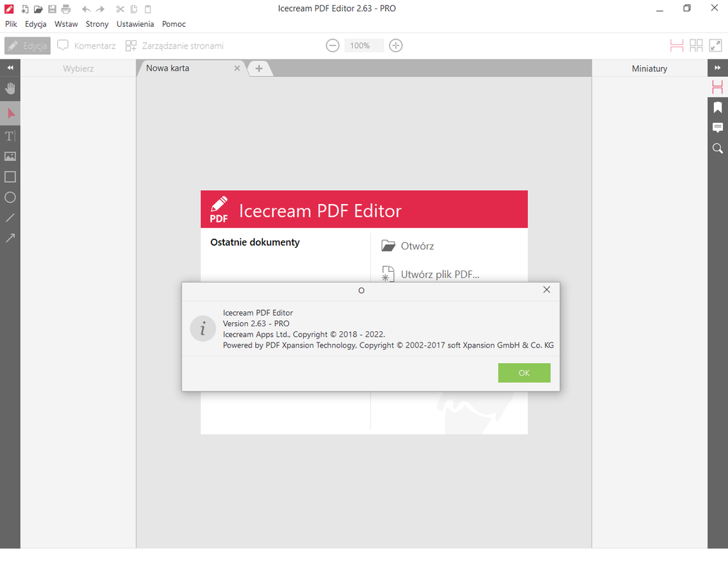Click the Miniatury panel header

[649, 69]
